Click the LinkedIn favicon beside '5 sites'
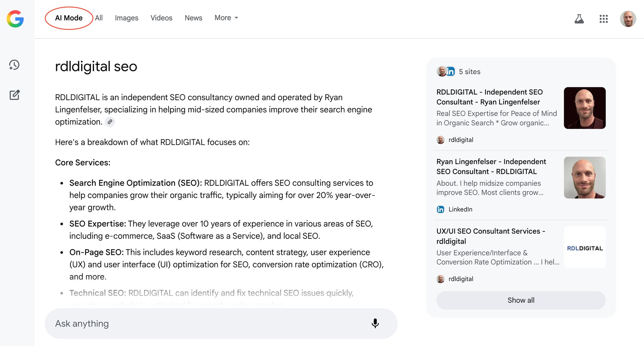 tap(451, 72)
